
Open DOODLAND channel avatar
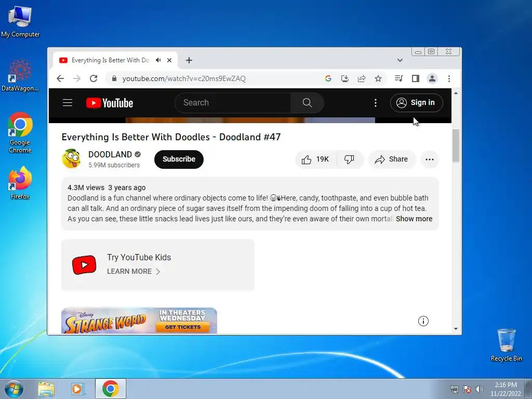coord(71,158)
